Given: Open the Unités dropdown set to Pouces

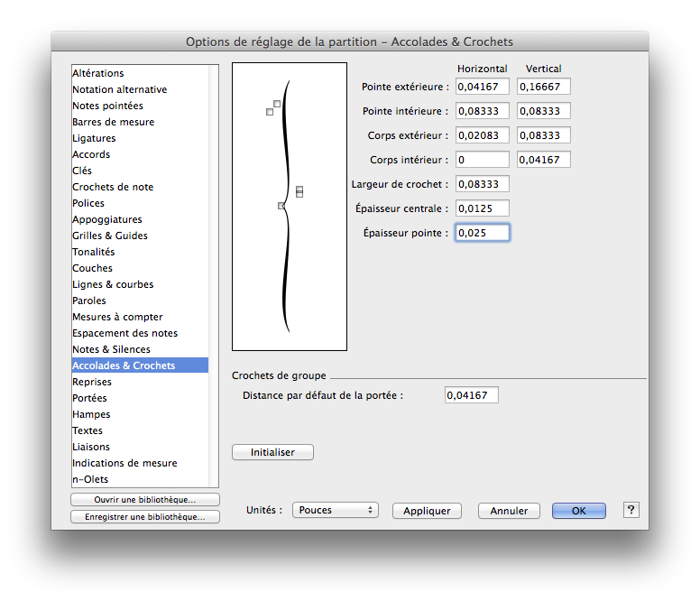Looking at the screenshot, I should [335, 510].
